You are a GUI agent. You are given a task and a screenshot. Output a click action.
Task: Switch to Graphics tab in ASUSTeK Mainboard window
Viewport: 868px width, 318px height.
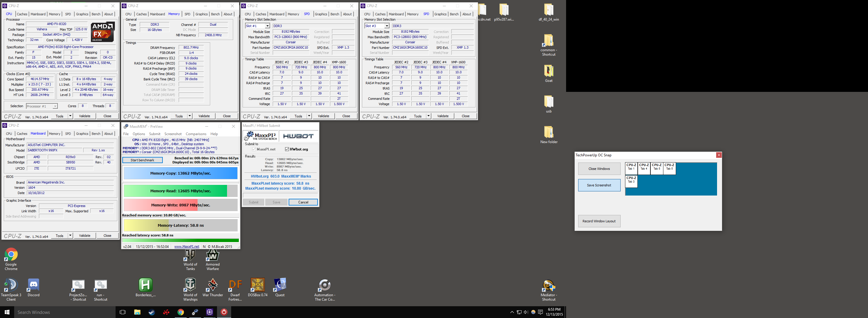coord(82,134)
